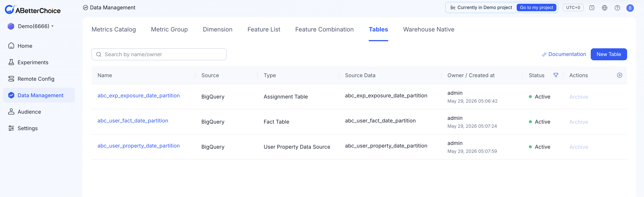This screenshot has width=644, height=197.
Task: Open the table column settings icon
Action: coord(619,75)
